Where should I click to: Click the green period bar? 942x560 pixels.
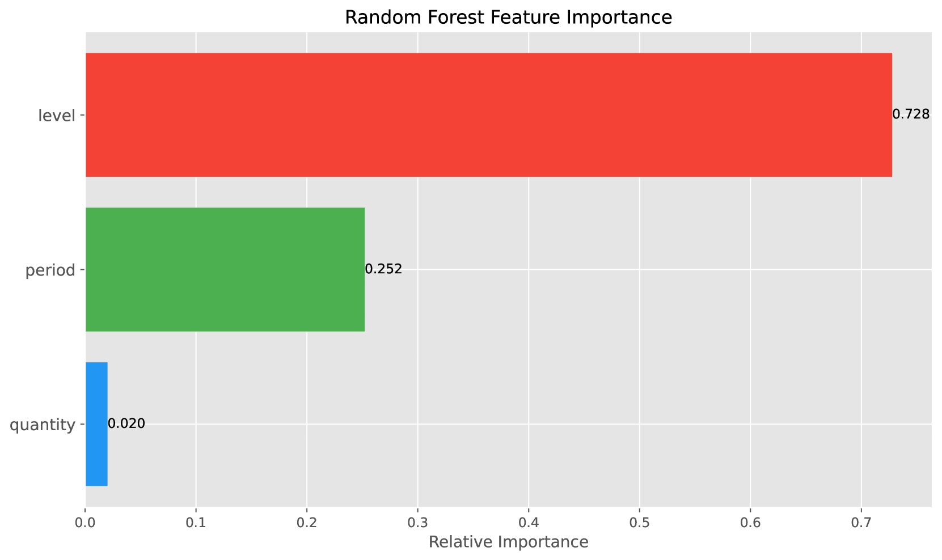pos(225,270)
